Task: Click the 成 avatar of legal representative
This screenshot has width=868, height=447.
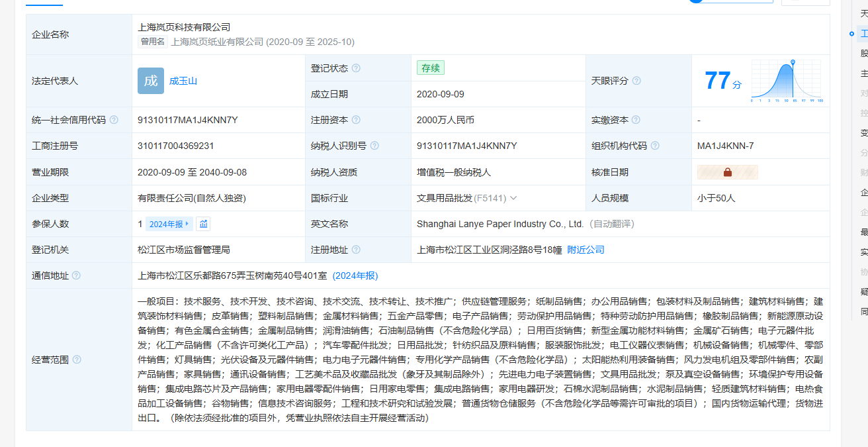Action: [151, 81]
